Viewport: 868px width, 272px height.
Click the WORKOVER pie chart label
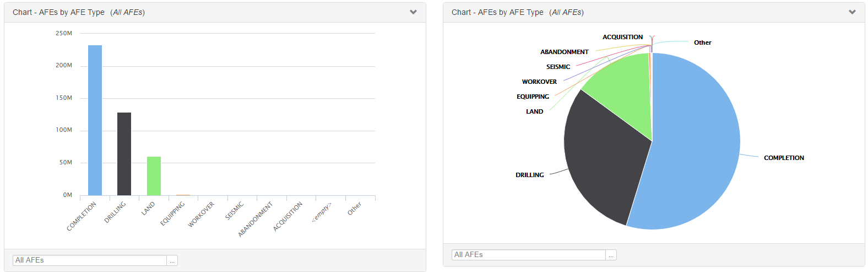pyautogui.click(x=539, y=82)
